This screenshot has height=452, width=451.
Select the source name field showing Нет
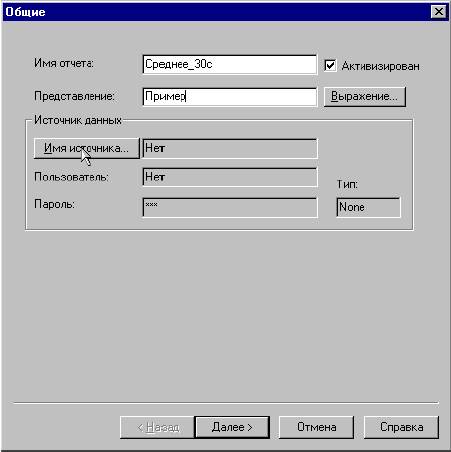(230, 148)
